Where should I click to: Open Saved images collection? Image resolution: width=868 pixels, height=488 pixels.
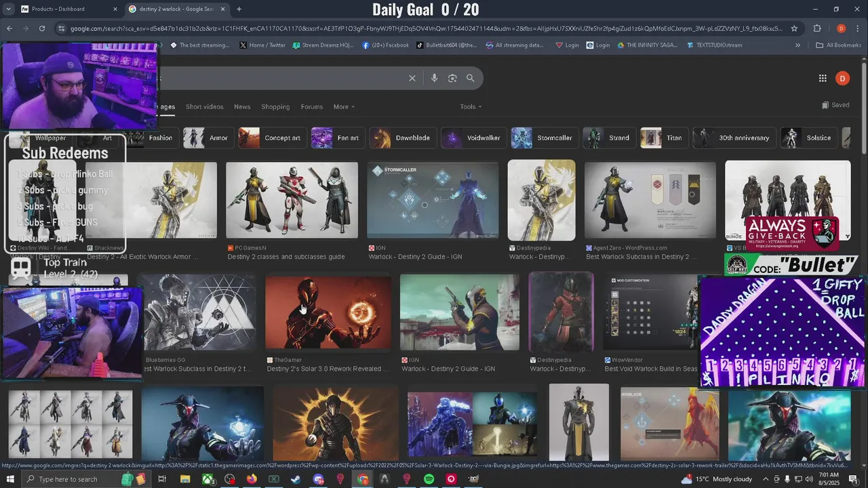click(x=835, y=105)
